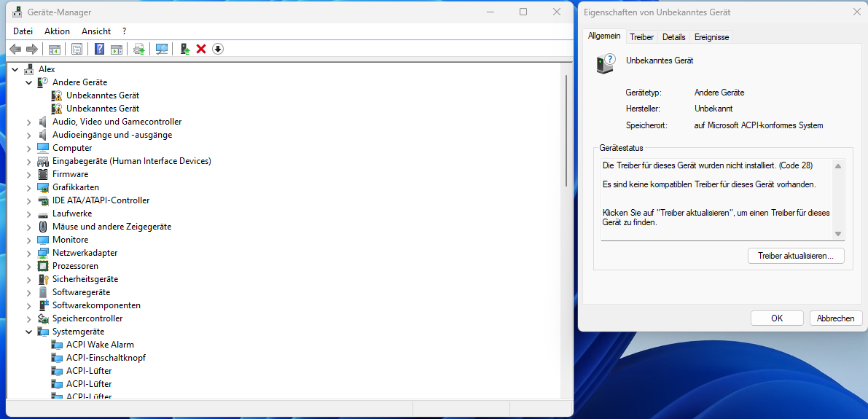Viewport: 868px width, 419px height.
Task: Collapse the Andere Geräte category
Action: coord(28,82)
